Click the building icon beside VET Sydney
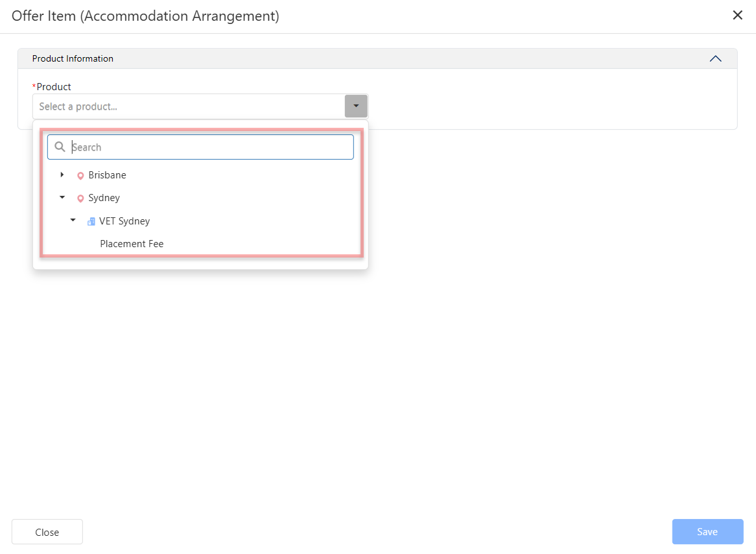 91,222
